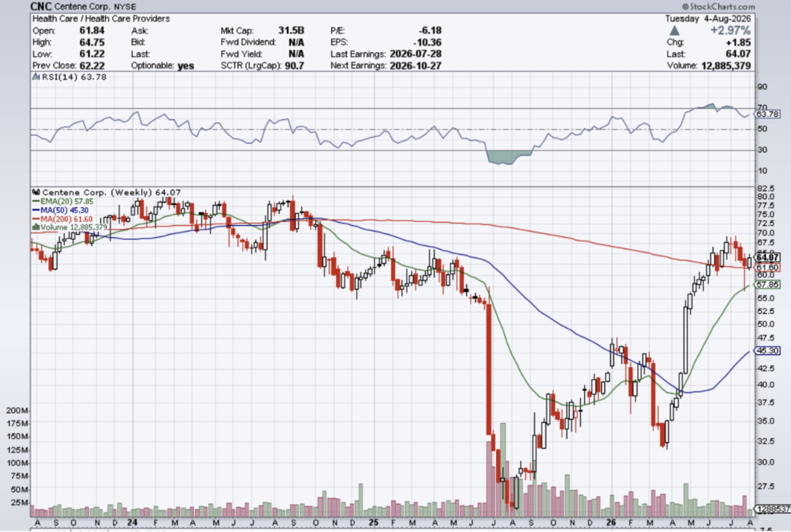Click the Mkt Cap value 31.5B
This screenshot has height=532, width=791.
(291, 30)
